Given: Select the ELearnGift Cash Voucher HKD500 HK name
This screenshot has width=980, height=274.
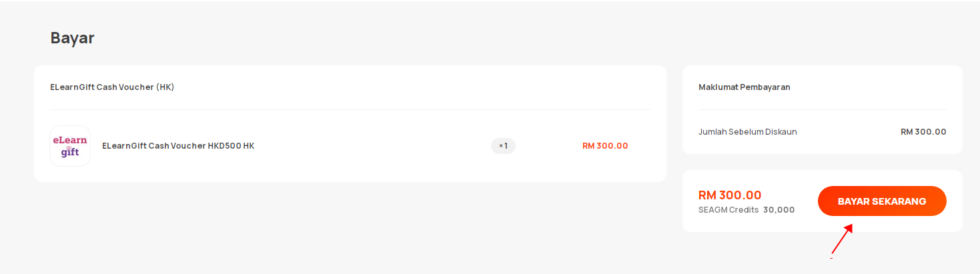Looking at the screenshot, I should pyautogui.click(x=178, y=146).
